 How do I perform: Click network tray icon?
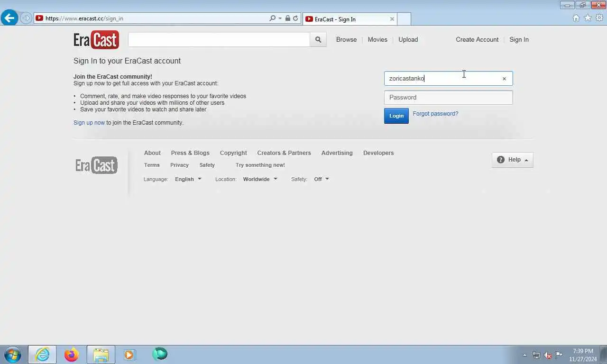[x=536, y=355]
